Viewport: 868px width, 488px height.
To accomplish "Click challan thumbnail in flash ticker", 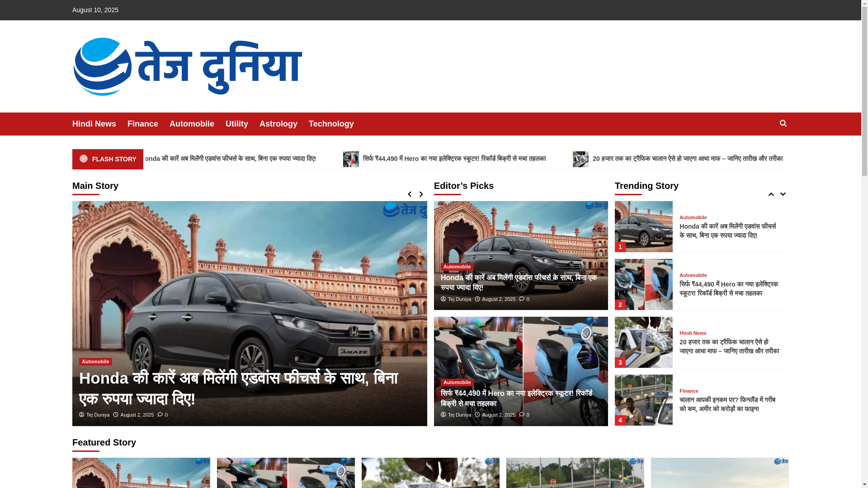I will click(x=580, y=159).
